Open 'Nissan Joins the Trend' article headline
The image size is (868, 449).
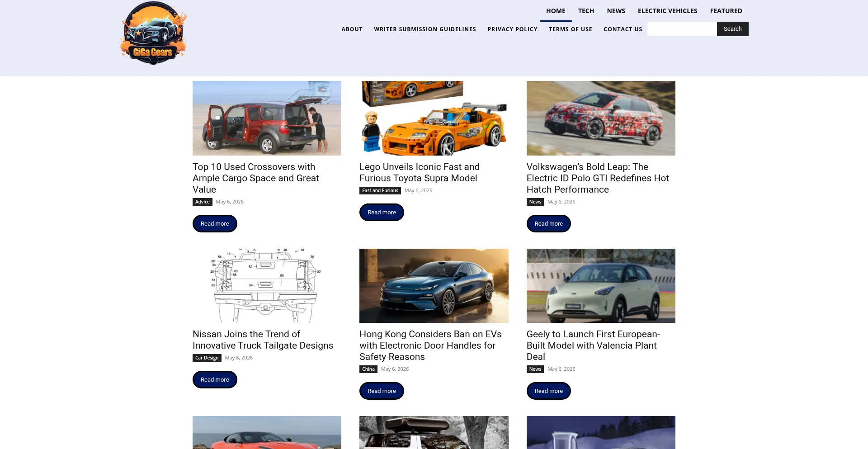tap(263, 340)
